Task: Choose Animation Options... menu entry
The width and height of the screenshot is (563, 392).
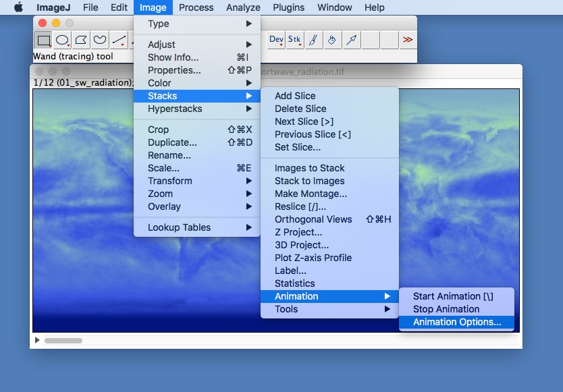Action: [x=457, y=322]
